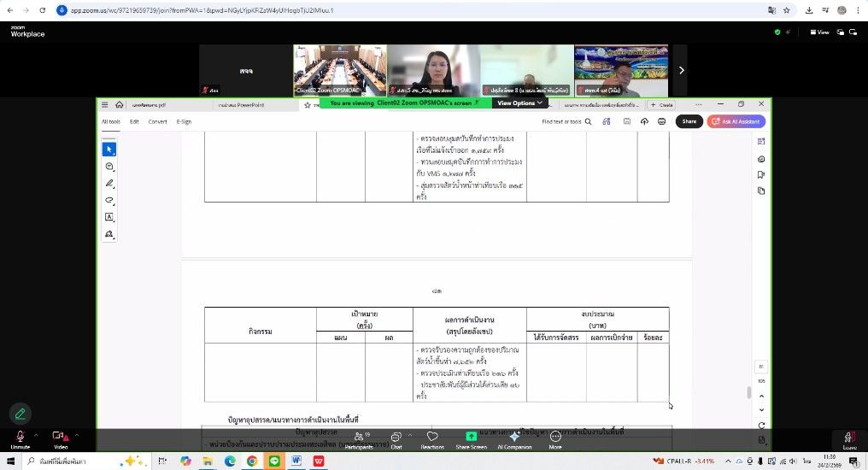Click the green annotate pencil button
This screenshot has height=470, width=868.
21,414
